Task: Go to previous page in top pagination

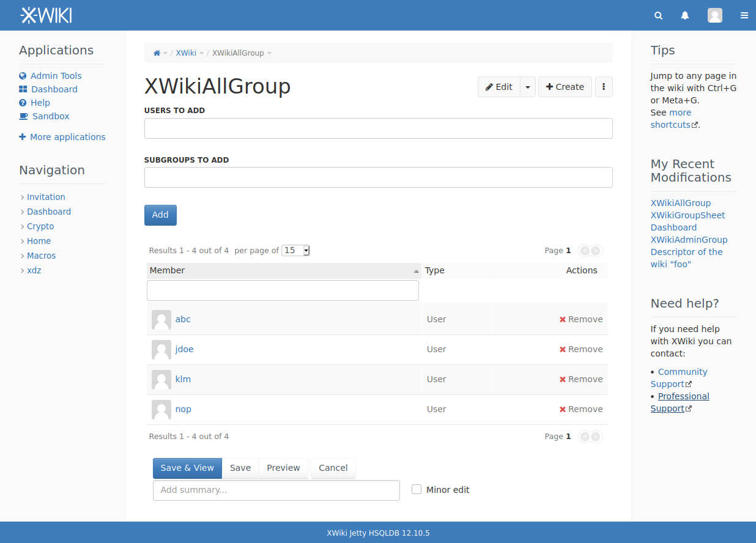Action: 584,251
